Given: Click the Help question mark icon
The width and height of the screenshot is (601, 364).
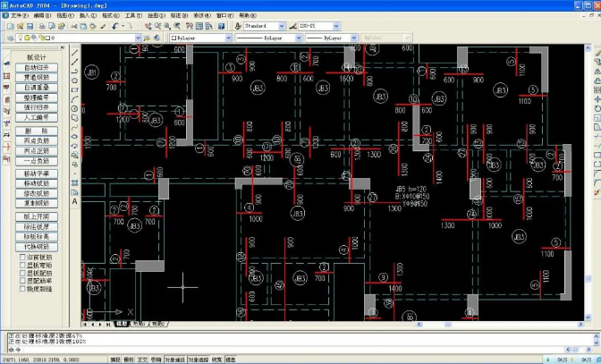Looking at the screenshot, I should (221, 26).
